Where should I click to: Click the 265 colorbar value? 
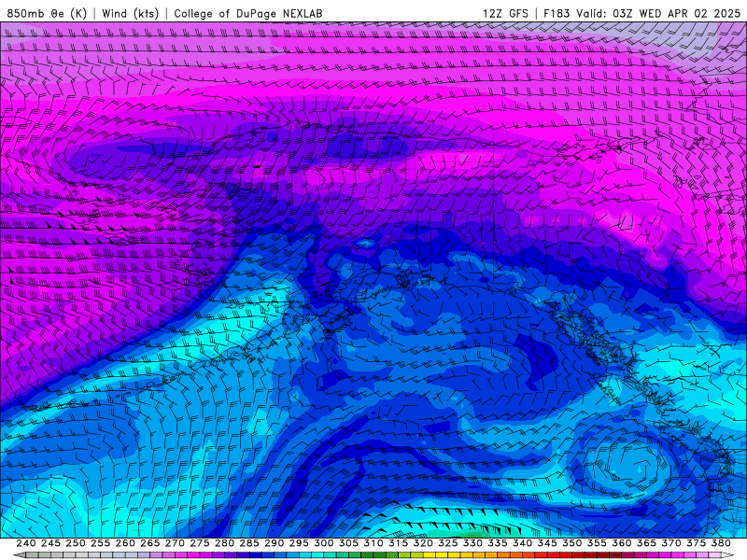point(149,543)
